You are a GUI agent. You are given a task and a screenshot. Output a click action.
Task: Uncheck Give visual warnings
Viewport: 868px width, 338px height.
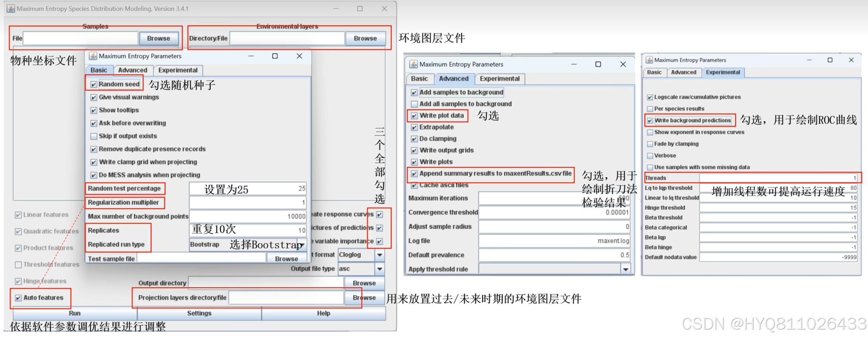(x=94, y=97)
